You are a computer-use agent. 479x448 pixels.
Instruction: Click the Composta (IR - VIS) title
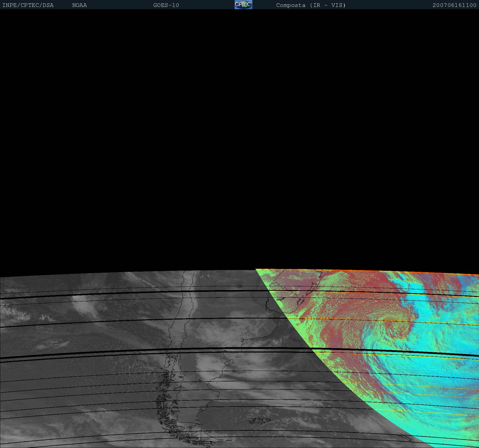[311, 5]
